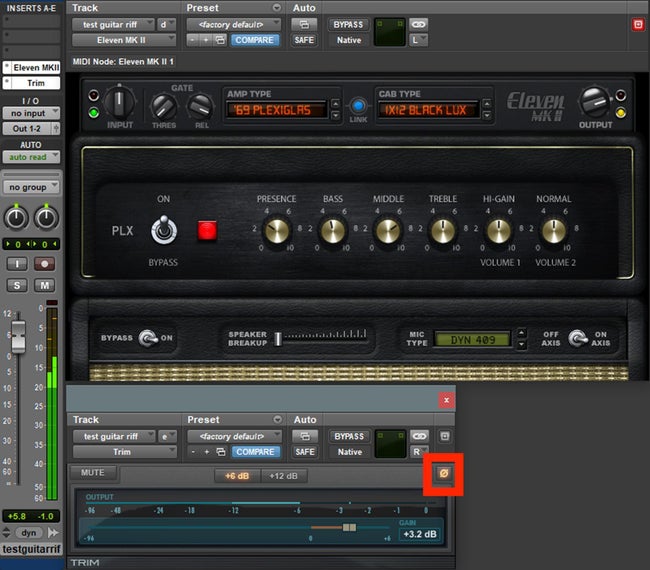Open the 'auto read' automation mode dropdown
Viewport: 650px width, 570px height.
(32, 157)
